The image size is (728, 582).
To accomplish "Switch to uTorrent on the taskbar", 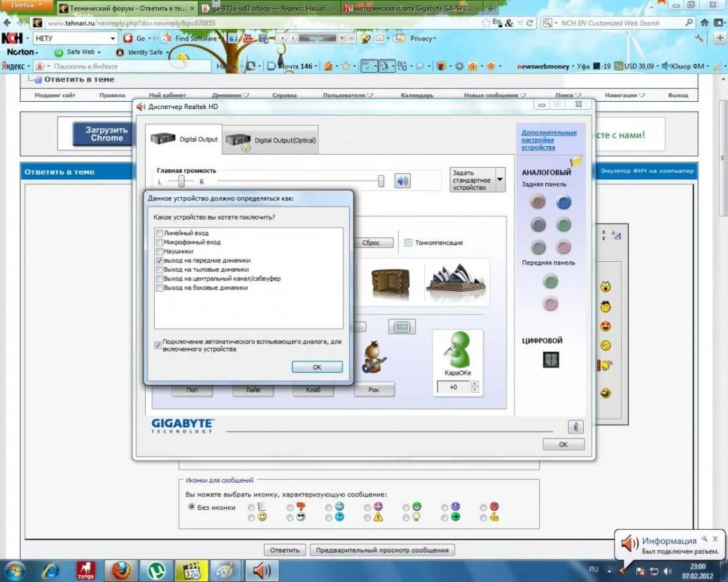I will (157, 570).
